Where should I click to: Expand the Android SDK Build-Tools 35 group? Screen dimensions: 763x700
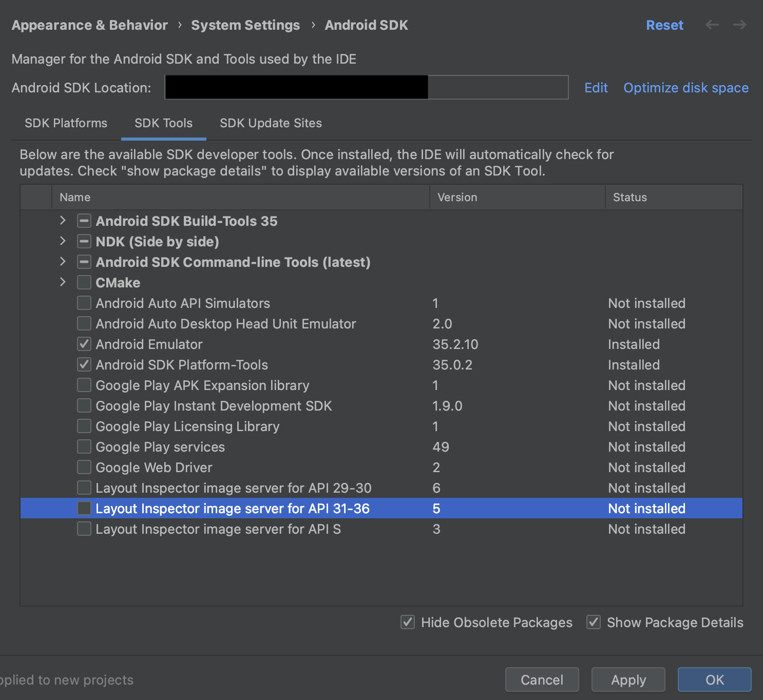click(x=63, y=221)
